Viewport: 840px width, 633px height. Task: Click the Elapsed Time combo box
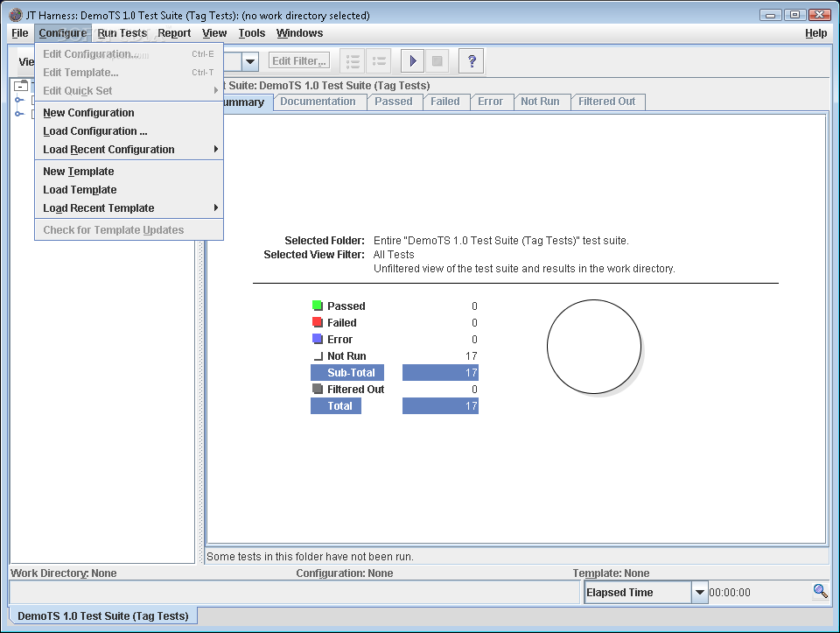[646, 592]
